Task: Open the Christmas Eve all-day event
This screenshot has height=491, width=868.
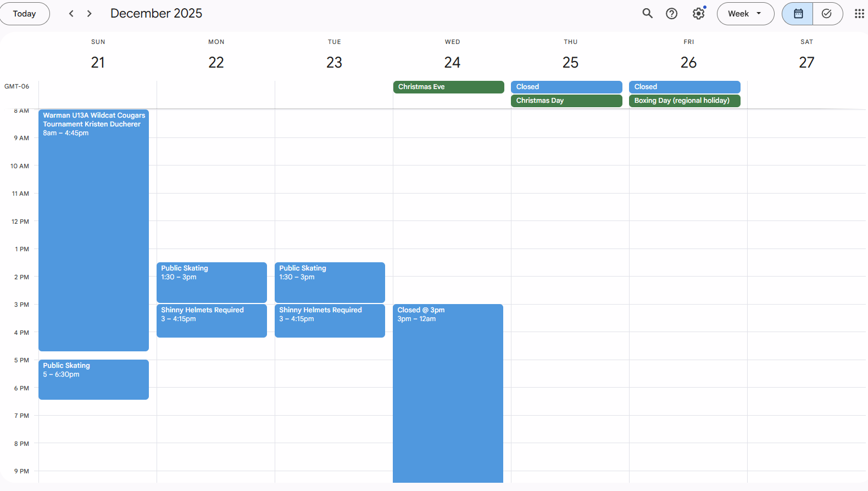Action: [x=448, y=87]
